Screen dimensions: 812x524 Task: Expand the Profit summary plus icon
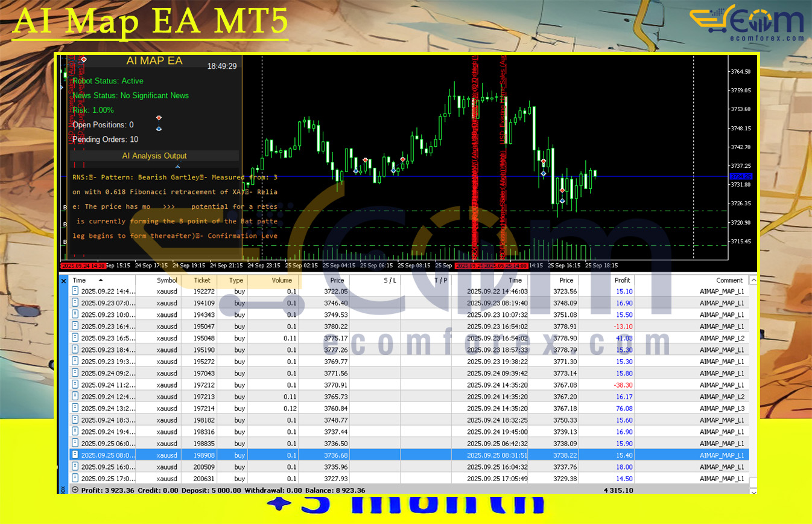[x=75, y=490]
